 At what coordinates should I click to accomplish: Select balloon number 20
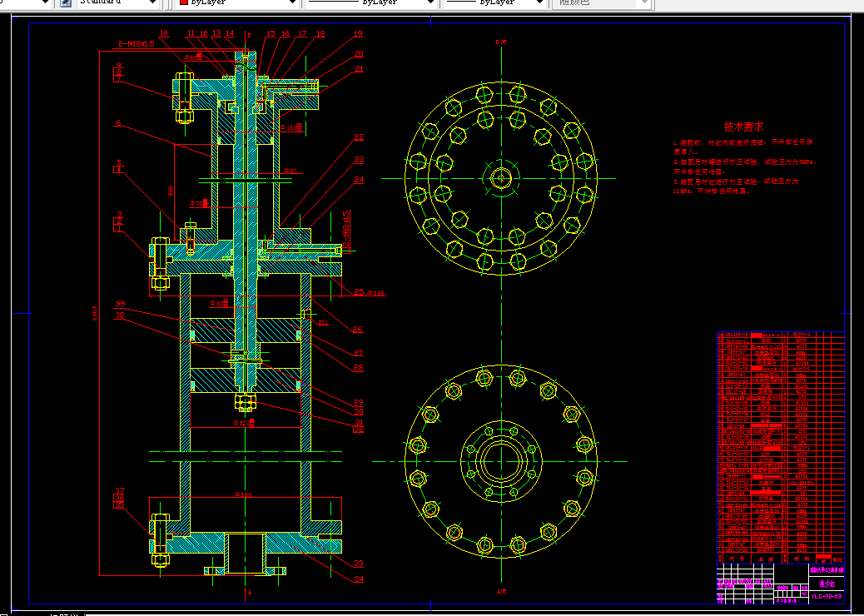pos(360,54)
